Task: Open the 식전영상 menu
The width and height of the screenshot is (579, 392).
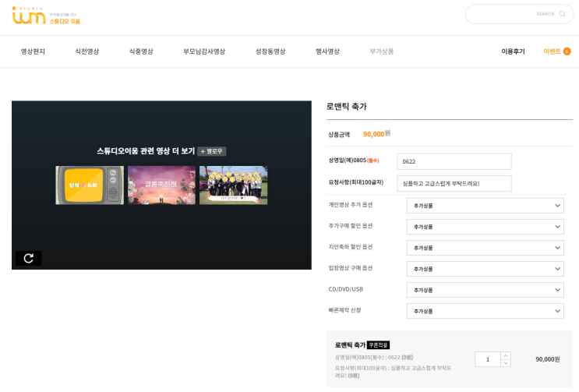Action: (x=87, y=51)
